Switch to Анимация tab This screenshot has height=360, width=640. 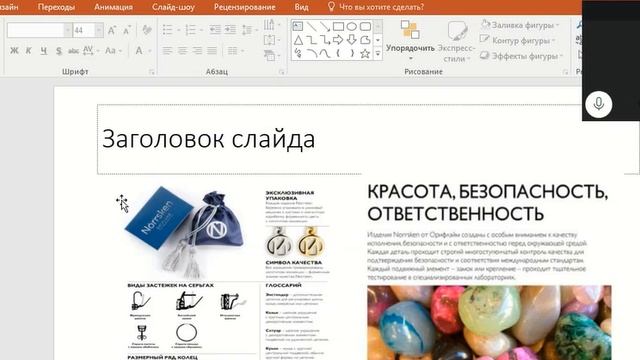pyautogui.click(x=113, y=7)
